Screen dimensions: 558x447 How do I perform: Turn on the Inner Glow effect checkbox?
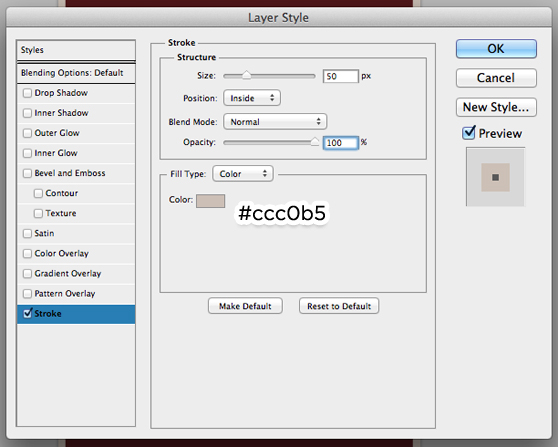tap(27, 153)
